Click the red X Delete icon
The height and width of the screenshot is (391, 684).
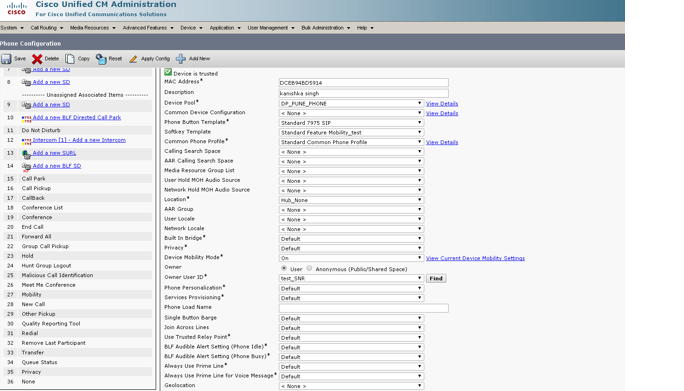[37, 59]
